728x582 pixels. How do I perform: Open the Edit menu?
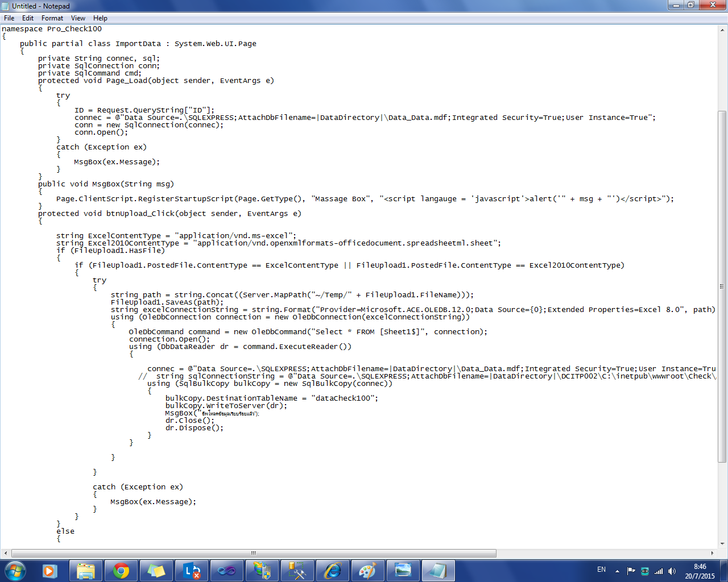click(x=28, y=18)
